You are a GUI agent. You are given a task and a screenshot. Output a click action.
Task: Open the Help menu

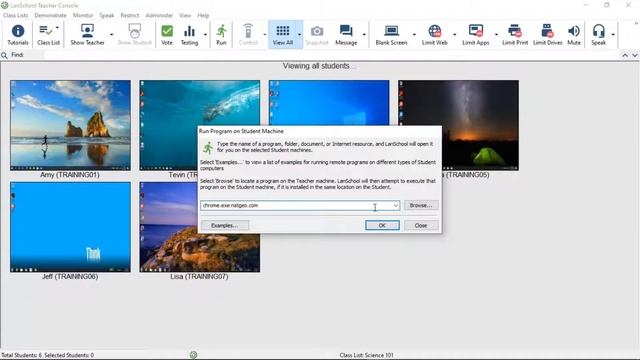pos(203,16)
